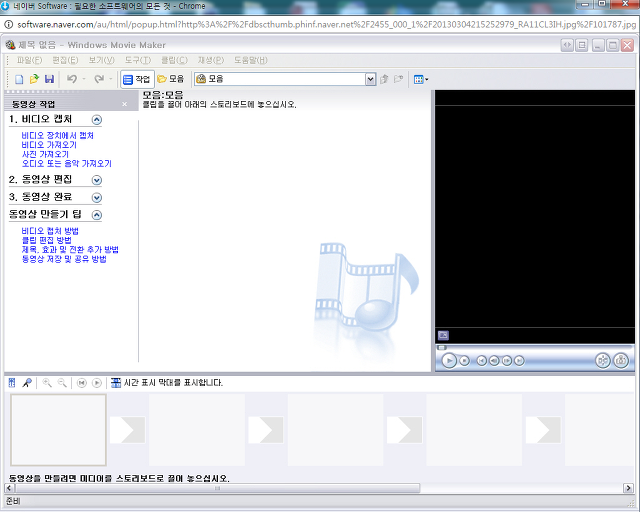Click the horizontal storyboard scrollbar thumb
Image resolution: width=640 pixels, height=512 pixels.
pos(217,488)
